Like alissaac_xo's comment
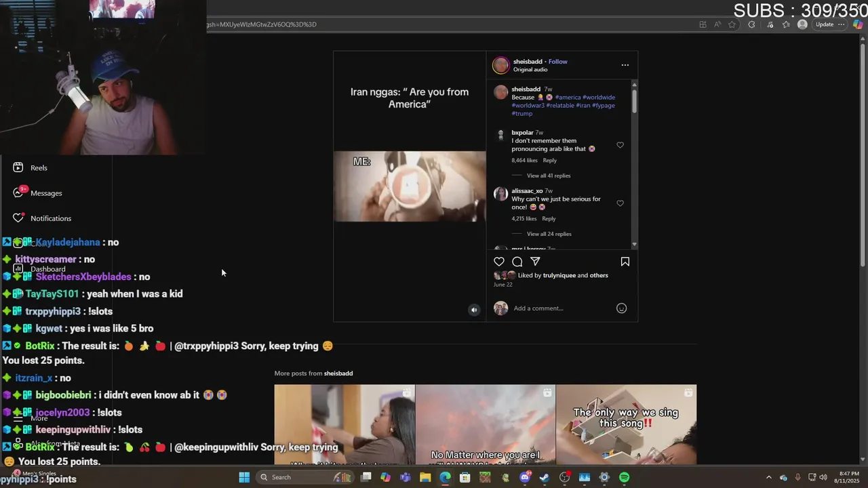 620,203
